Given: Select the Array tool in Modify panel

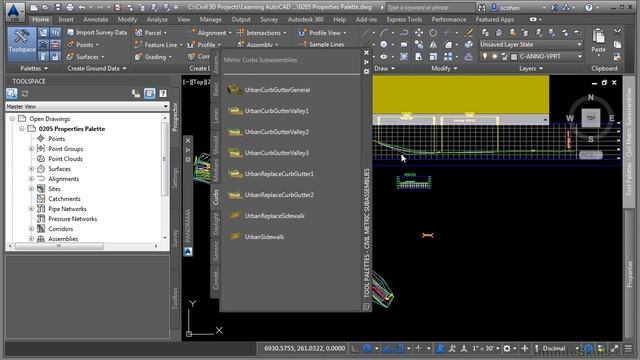Looking at the screenshot, I should click(x=448, y=57).
